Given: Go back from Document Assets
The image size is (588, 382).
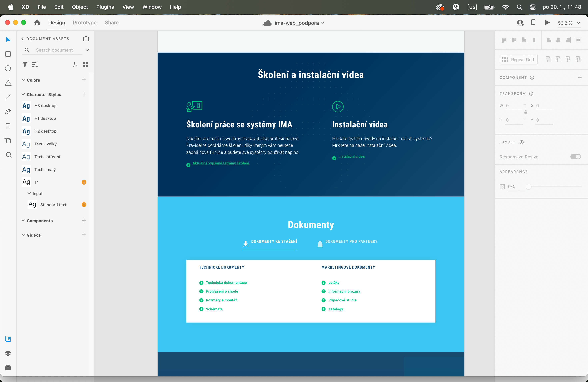Looking at the screenshot, I should coord(22,39).
